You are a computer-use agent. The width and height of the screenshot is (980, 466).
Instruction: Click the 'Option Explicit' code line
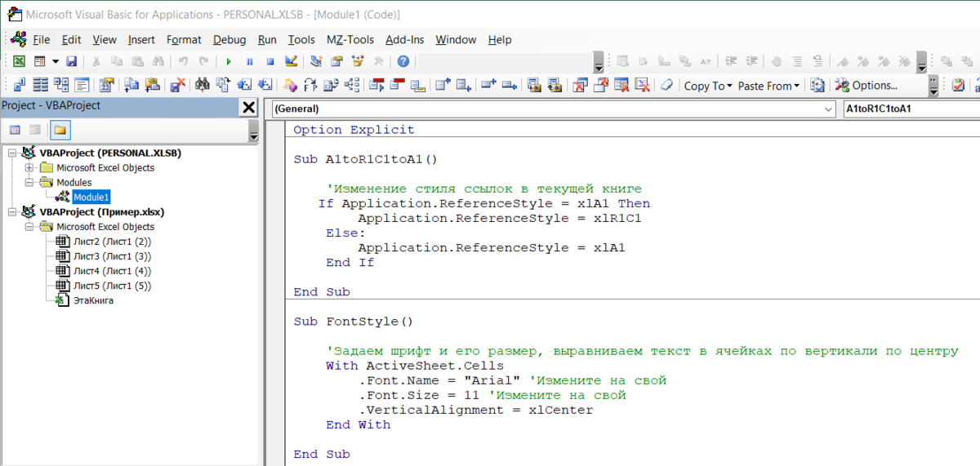point(354,130)
